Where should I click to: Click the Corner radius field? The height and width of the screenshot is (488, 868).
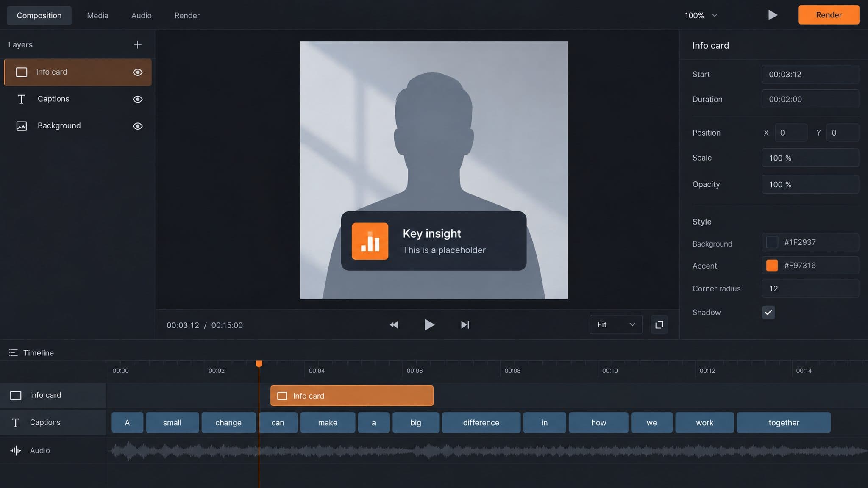pyautogui.click(x=810, y=288)
